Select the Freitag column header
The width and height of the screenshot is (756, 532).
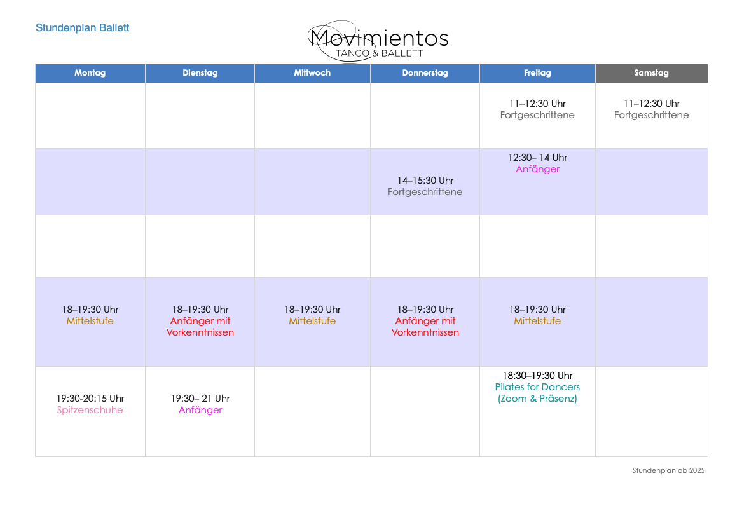click(x=537, y=73)
